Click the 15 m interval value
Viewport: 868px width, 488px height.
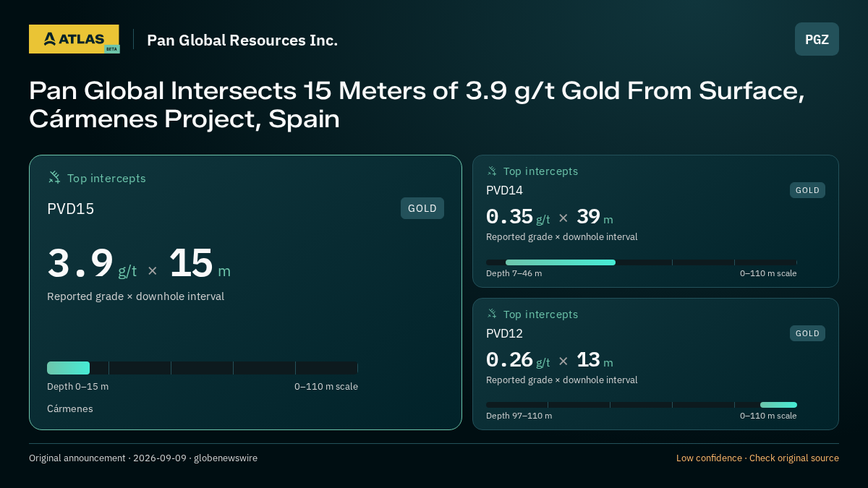coord(200,263)
